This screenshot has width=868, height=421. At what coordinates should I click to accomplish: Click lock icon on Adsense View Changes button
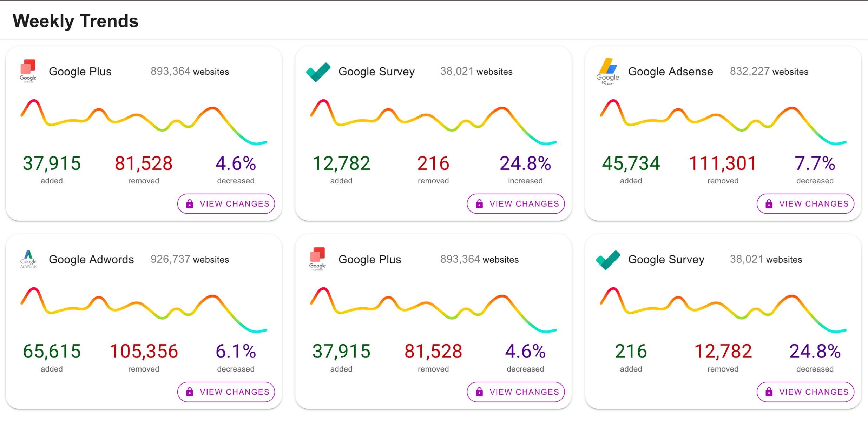point(769,204)
